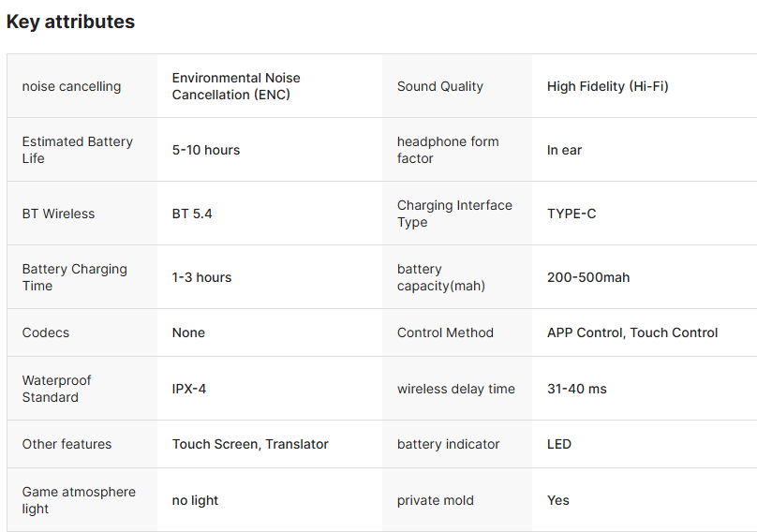Select the "31-40 ms" wireless delay value
Image resolution: width=757 pixels, height=532 pixels.
coord(576,389)
